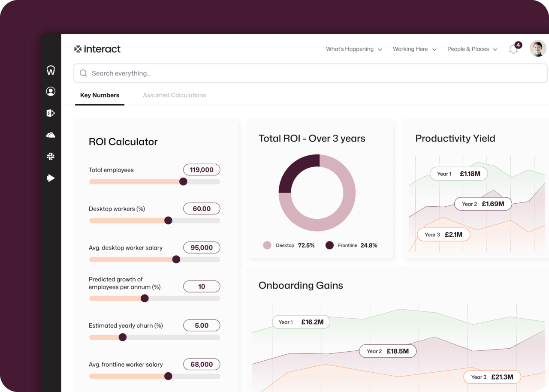The image size is (549, 392).
Task: Click the 72.5% desktop percentage
Action: point(306,245)
